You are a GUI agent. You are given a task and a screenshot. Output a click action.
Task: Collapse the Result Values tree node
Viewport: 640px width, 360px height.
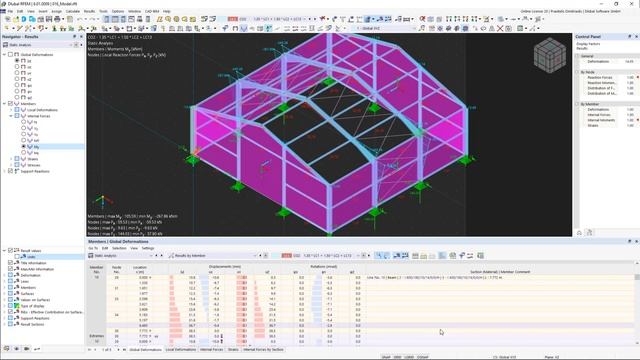click(4, 251)
